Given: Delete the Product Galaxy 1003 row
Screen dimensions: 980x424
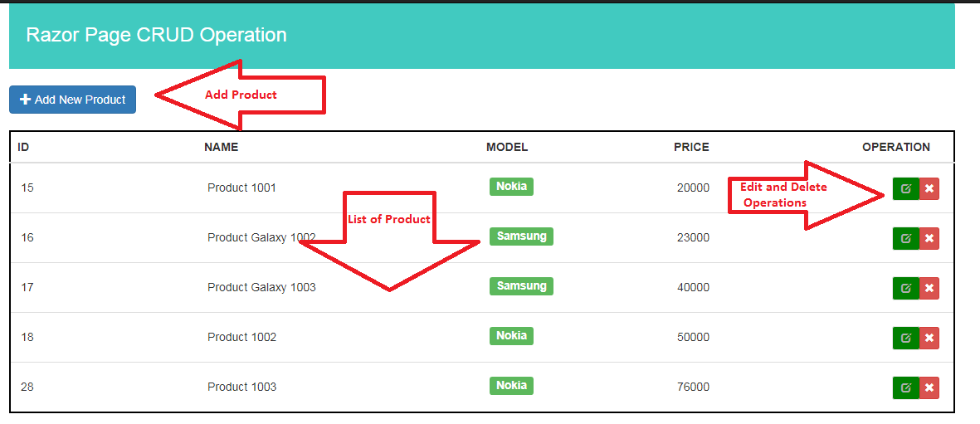Looking at the screenshot, I should pyautogui.click(x=929, y=288).
